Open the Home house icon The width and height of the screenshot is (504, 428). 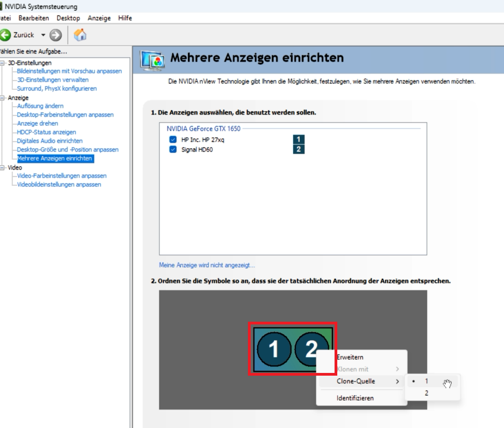[x=80, y=35]
